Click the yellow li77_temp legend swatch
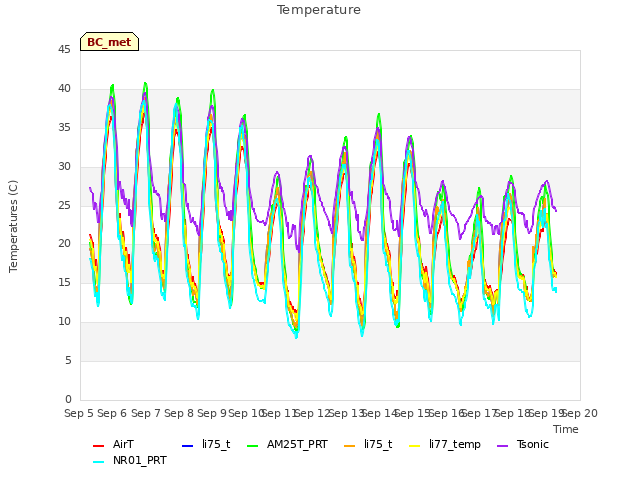The height and width of the screenshot is (480, 640). (415, 445)
